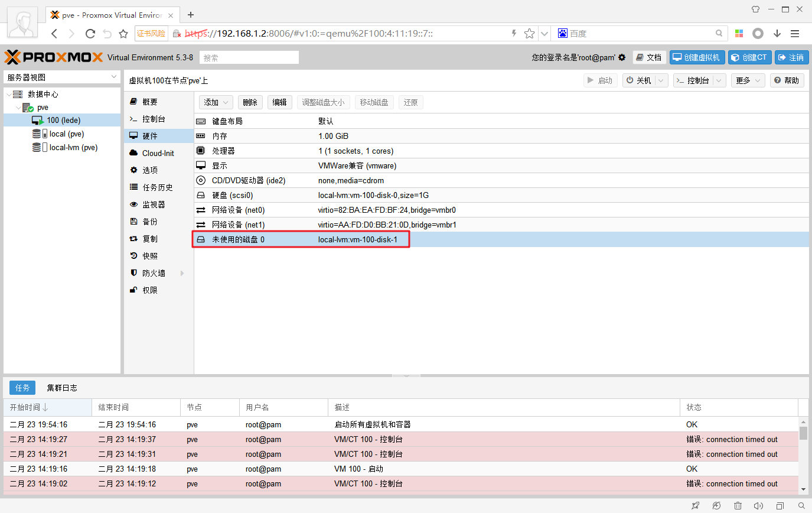Click the Proxmox logo
This screenshot has height=513, width=812.
pyautogui.click(x=54, y=57)
